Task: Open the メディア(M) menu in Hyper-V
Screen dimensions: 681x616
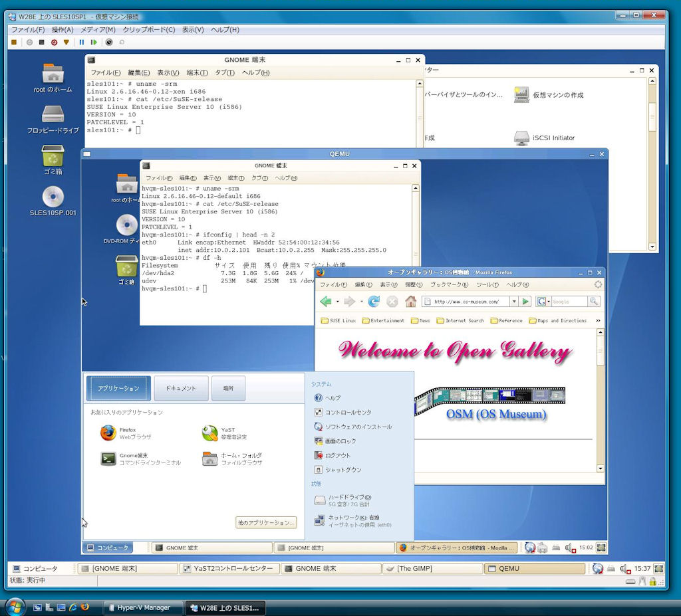Action: (x=98, y=29)
